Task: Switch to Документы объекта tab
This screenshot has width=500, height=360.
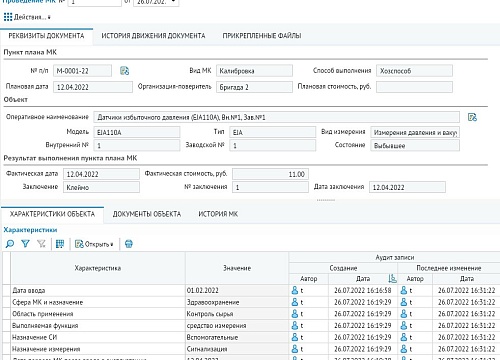Action: point(147,214)
